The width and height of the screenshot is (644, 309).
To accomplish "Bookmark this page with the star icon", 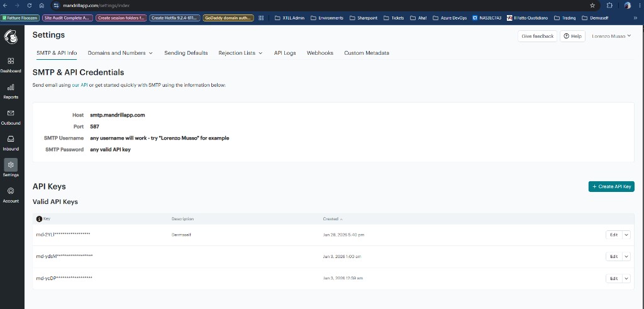I will [592, 5].
